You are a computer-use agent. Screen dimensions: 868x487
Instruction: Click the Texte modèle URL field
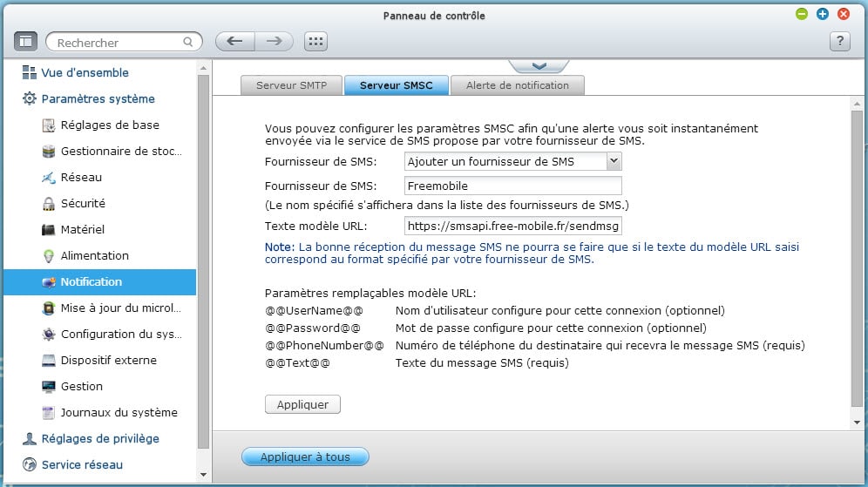click(513, 227)
